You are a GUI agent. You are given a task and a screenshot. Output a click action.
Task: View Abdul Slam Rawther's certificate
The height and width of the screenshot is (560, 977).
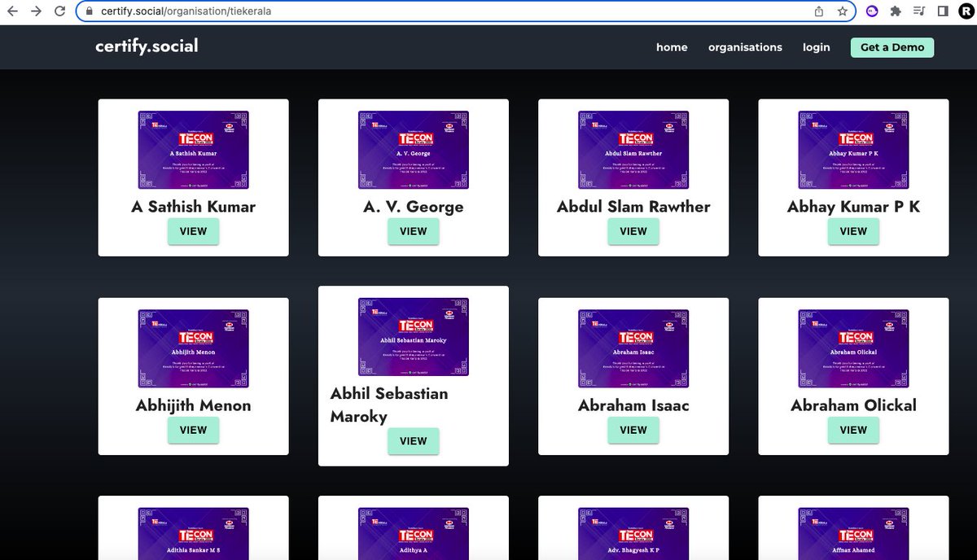pyautogui.click(x=633, y=231)
